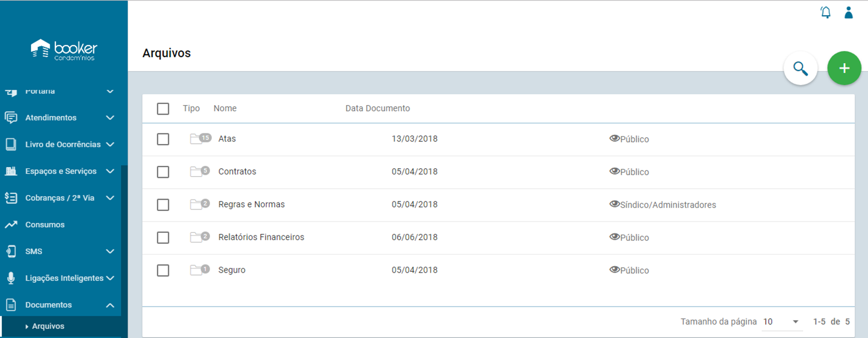Screen dimensions: 868x338
Task: Click the Ligações Inteligentes microphone icon
Action: (x=11, y=278)
